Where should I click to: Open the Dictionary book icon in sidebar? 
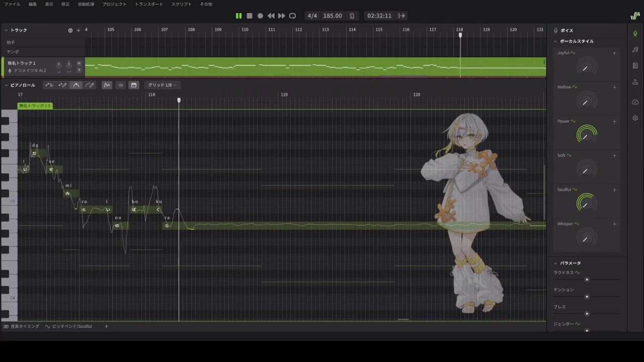pos(635,66)
